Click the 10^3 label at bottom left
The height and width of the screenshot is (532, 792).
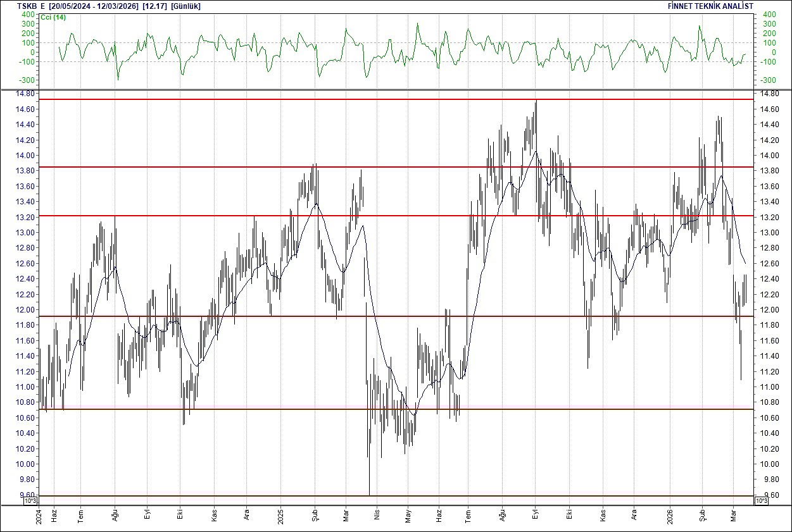[x=29, y=501]
